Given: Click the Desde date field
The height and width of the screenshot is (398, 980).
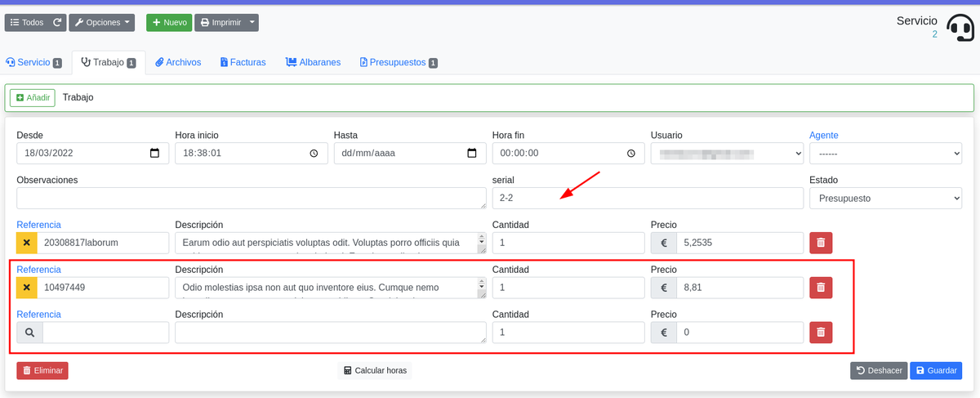Looking at the screenshot, I should (x=92, y=153).
